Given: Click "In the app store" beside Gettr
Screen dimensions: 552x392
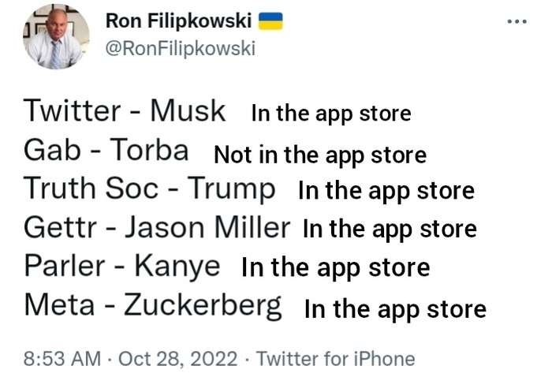Looking at the screenshot, I should pyautogui.click(x=390, y=230).
